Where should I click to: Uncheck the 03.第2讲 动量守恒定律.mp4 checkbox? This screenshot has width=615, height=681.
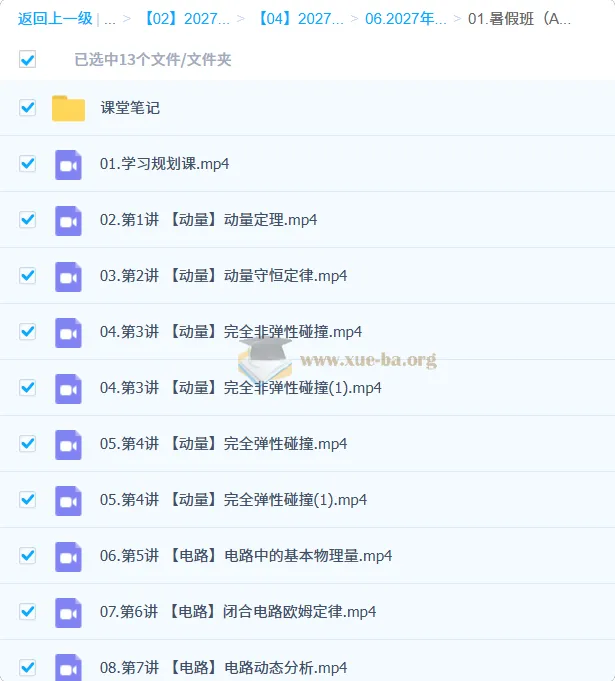point(27,276)
